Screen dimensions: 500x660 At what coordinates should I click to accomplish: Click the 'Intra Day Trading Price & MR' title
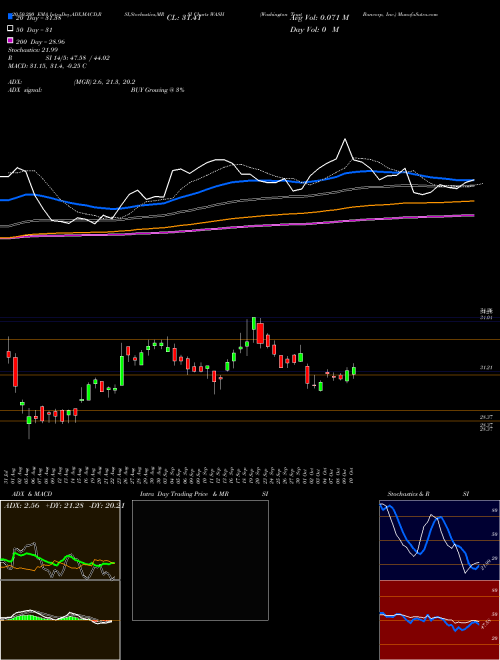184,494
